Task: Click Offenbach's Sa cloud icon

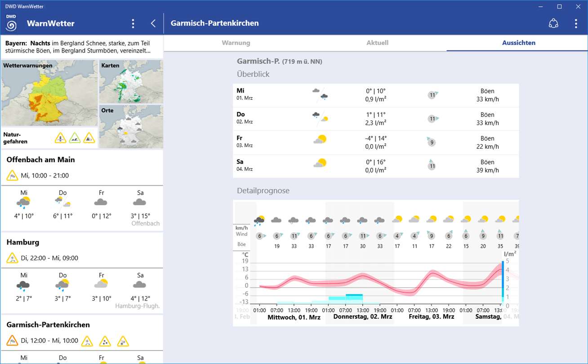Action: [x=140, y=202]
